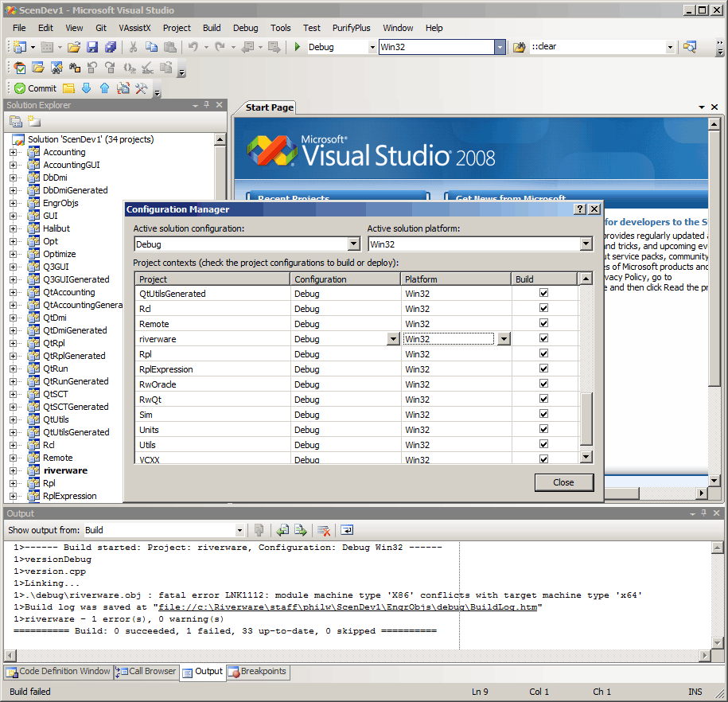Viewport: 728px width, 702px height.
Task: Toggle Build checkbox for RwOracle row
Action: click(x=543, y=384)
